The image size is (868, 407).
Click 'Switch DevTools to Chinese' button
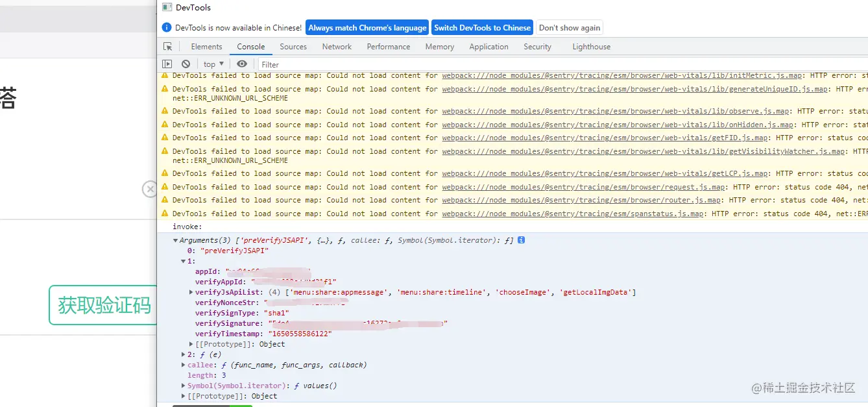click(x=482, y=27)
